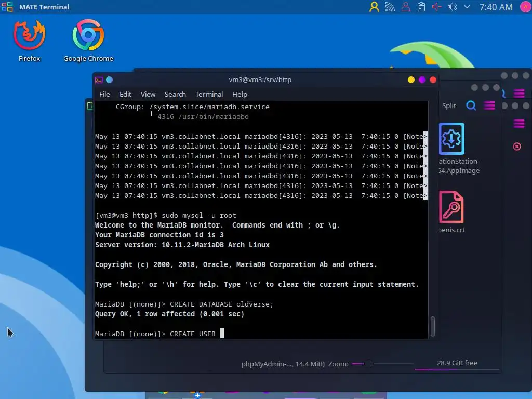Viewport: 532px width, 399px height.
Task: Open the terminal Search menu
Action: tap(175, 95)
